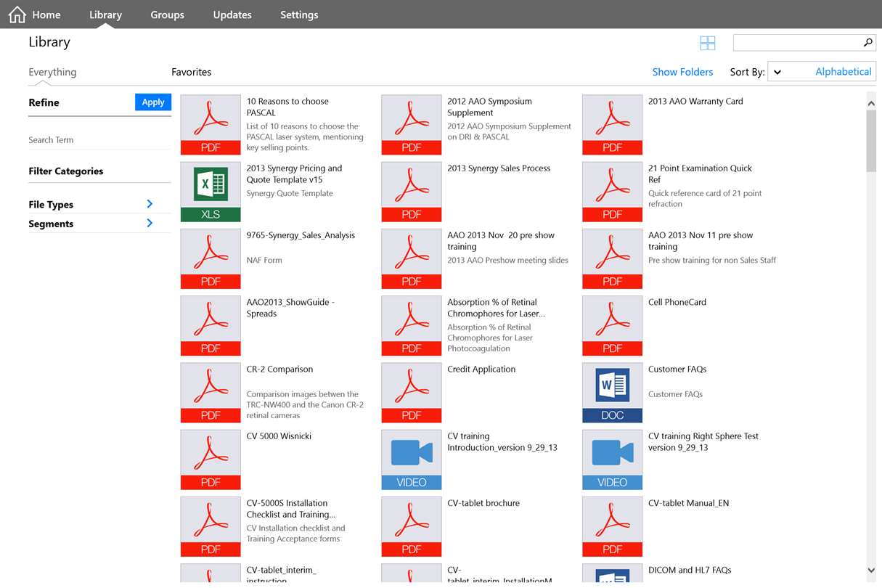Open PDF icon for 2013 AAO Warranty Card
882x588 pixels.
click(x=613, y=125)
